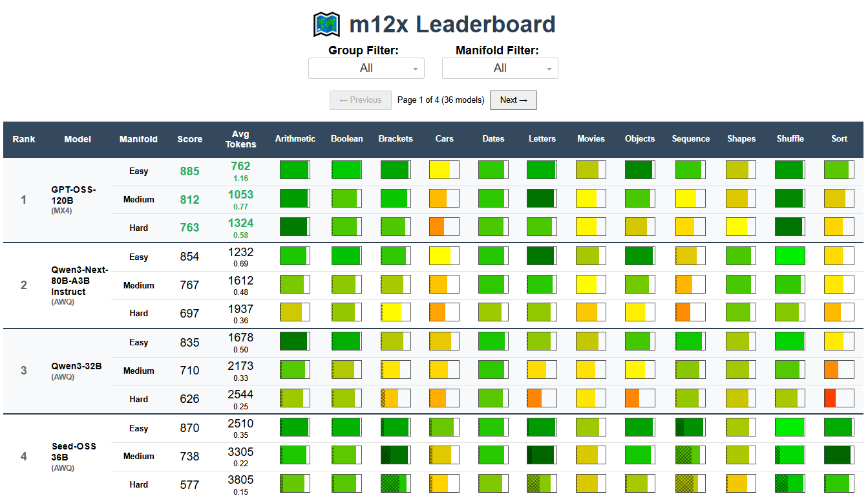
Task: Click Qwen3-32B's Medium Sequence score cell
Action: [x=690, y=370]
